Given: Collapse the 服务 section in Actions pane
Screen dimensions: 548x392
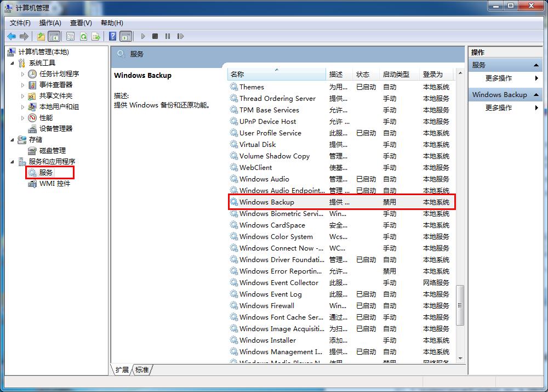Looking at the screenshot, I should pyautogui.click(x=536, y=65).
